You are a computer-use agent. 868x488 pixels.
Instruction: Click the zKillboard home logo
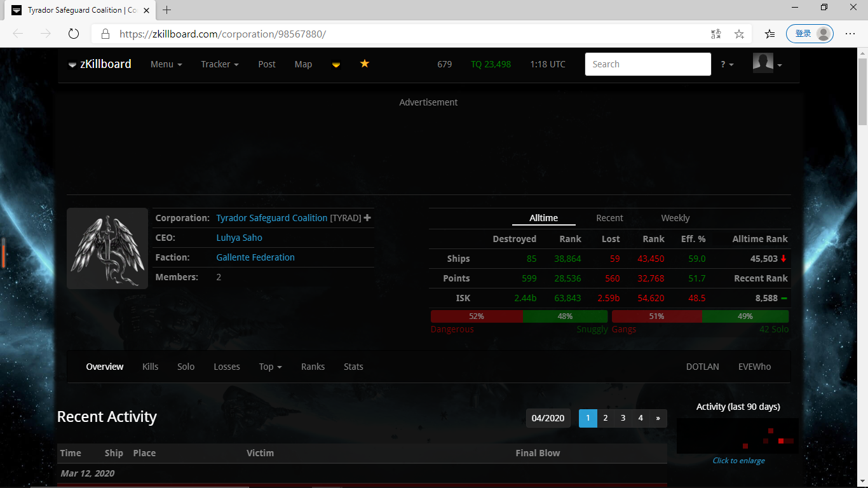pyautogui.click(x=100, y=64)
